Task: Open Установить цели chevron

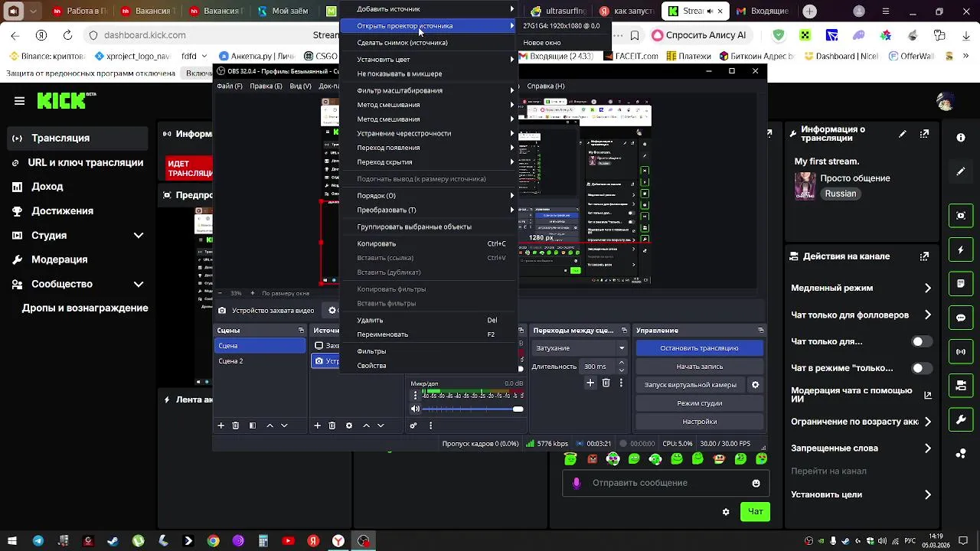Action: [928, 494]
